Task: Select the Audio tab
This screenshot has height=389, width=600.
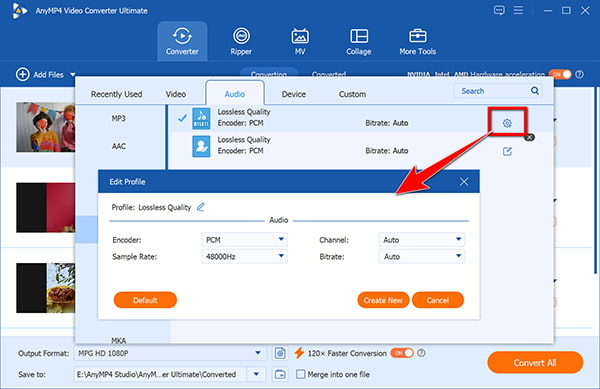Action: pos(235,94)
